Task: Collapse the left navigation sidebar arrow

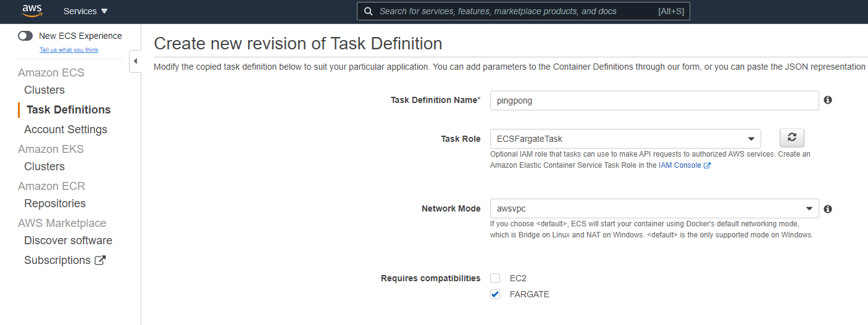Action: pyautogui.click(x=135, y=61)
